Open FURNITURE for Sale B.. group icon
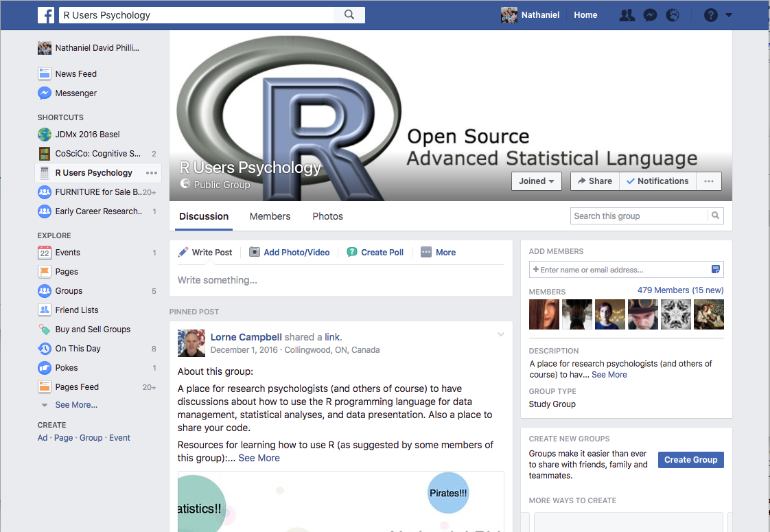This screenshot has width=770, height=532. click(45, 192)
